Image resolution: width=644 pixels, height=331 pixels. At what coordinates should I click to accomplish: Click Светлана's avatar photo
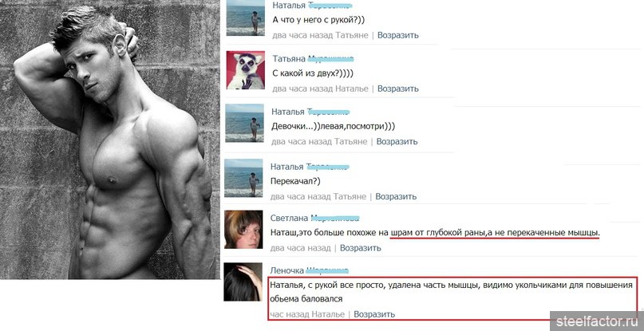point(243,230)
